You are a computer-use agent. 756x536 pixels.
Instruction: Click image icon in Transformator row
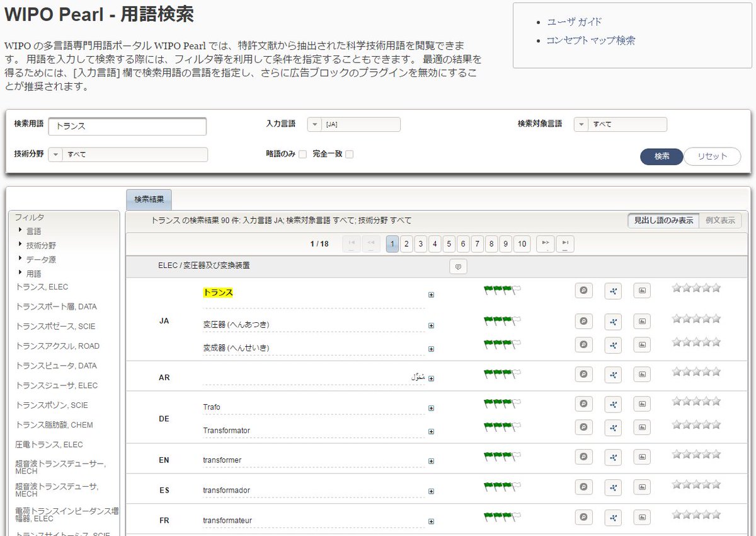(642, 428)
